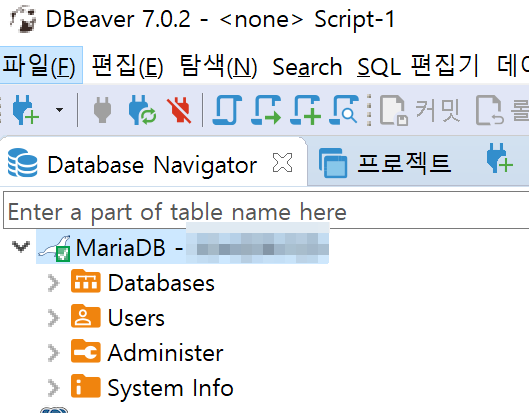This screenshot has width=529, height=413.
Task: Select the System Info tree item
Action: pos(170,388)
